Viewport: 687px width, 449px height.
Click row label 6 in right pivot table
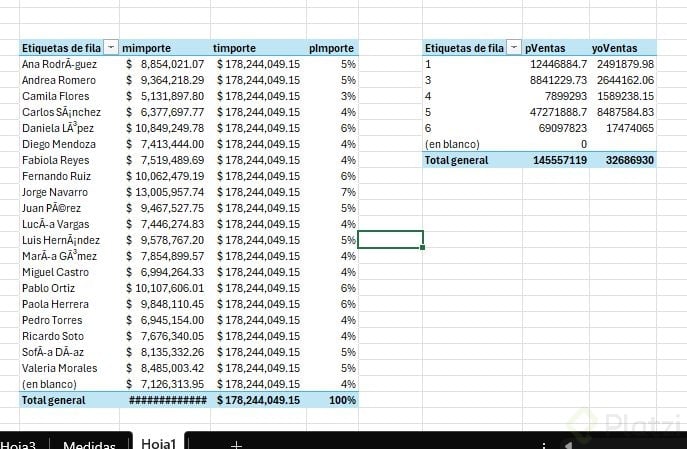(428, 128)
